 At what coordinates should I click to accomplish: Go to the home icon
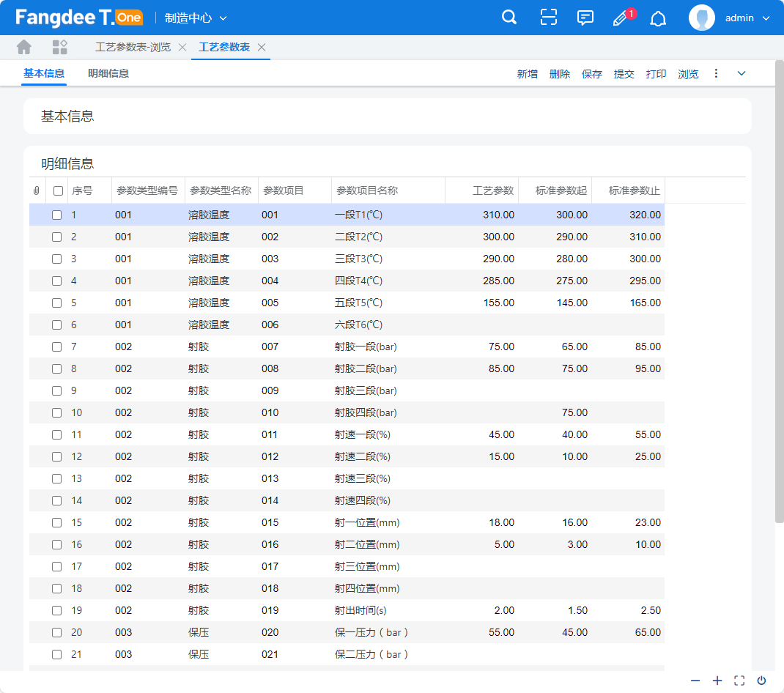pyautogui.click(x=24, y=47)
